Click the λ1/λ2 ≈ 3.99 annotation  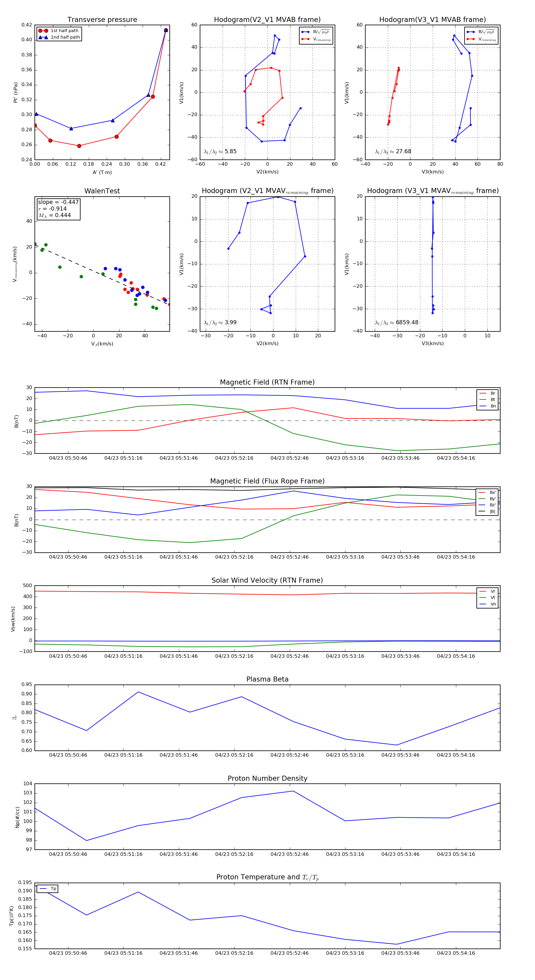click(x=220, y=323)
